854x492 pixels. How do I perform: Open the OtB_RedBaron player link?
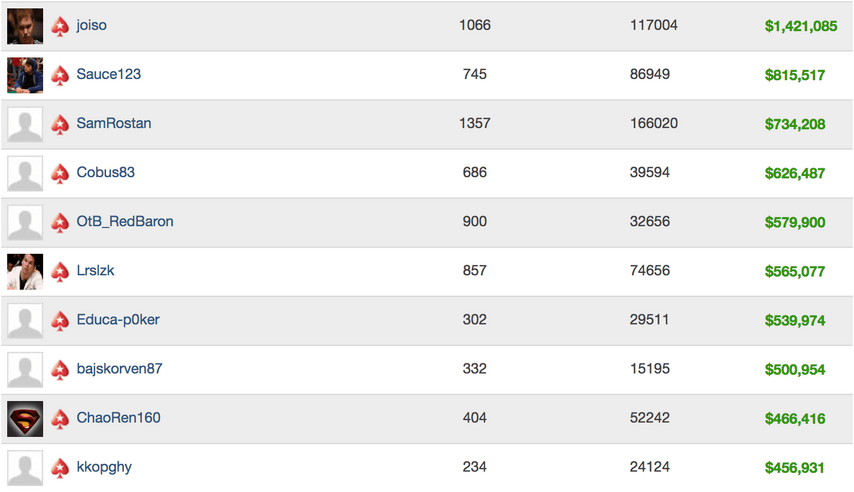[x=125, y=221]
